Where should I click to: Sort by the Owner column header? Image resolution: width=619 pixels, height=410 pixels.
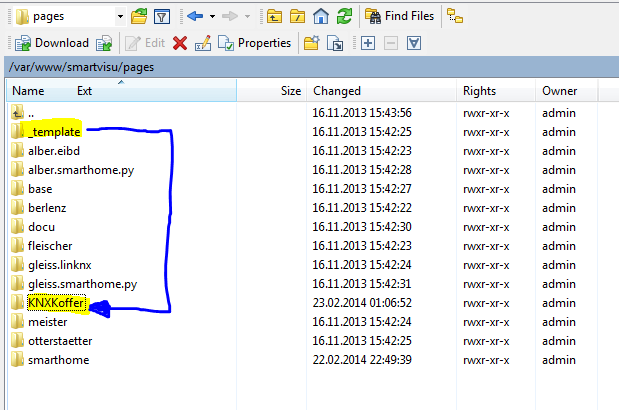(x=559, y=91)
